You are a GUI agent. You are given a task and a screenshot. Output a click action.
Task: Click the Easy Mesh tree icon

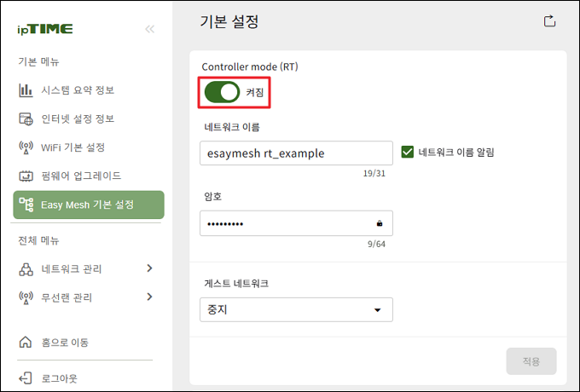[26, 205]
